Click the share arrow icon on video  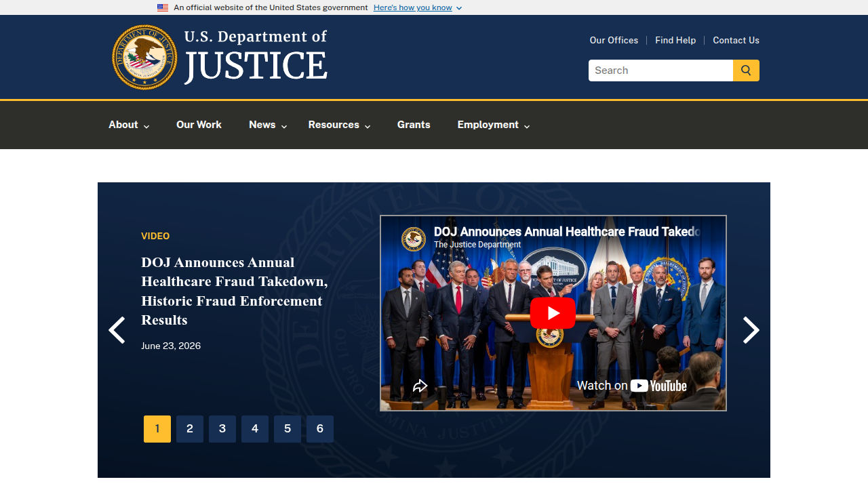click(420, 386)
